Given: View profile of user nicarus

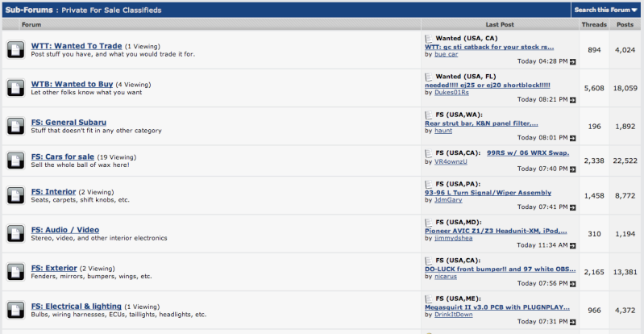Looking at the screenshot, I should 446,277.
